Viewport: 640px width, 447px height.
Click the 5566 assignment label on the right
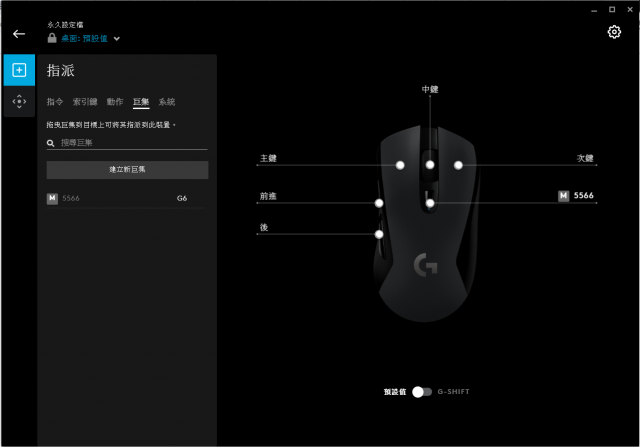584,196
